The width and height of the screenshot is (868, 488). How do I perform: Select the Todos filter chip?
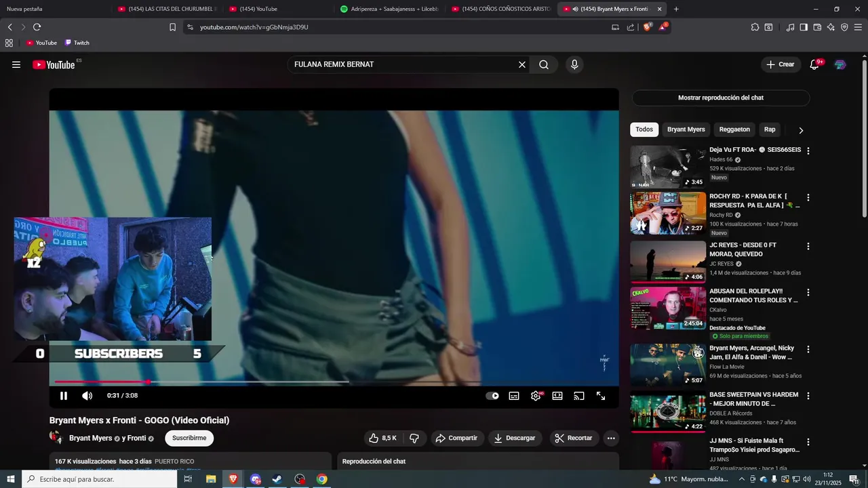pyautogui.click(x=644, y=129)
